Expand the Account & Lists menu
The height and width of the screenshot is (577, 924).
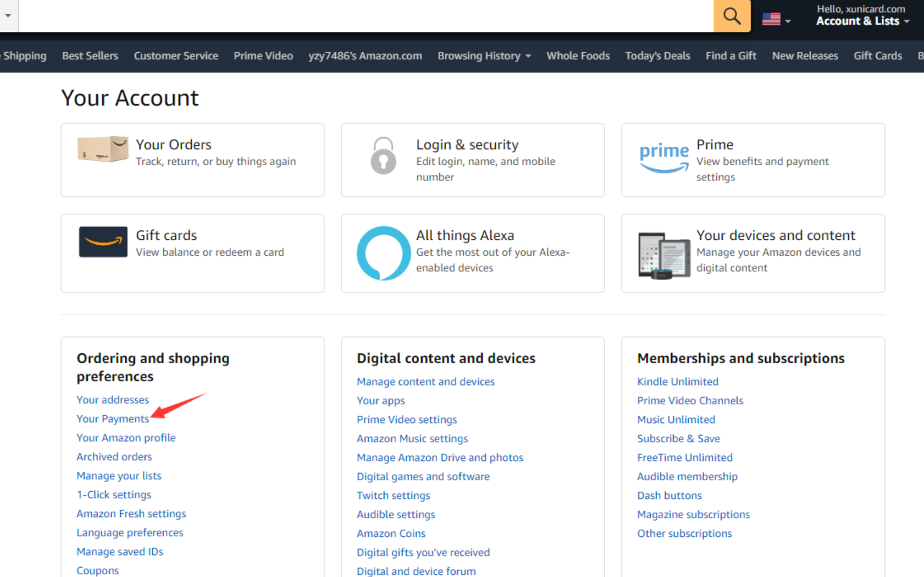[x=862, y=21]
